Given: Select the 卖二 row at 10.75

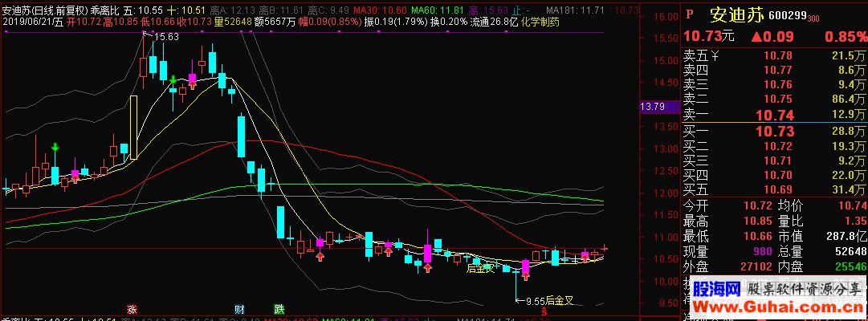Looking at the screenshot, I should (775, 99).
